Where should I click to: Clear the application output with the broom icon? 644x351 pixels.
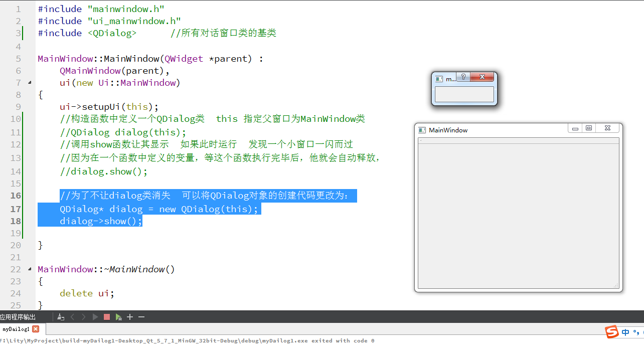[61, 317]
